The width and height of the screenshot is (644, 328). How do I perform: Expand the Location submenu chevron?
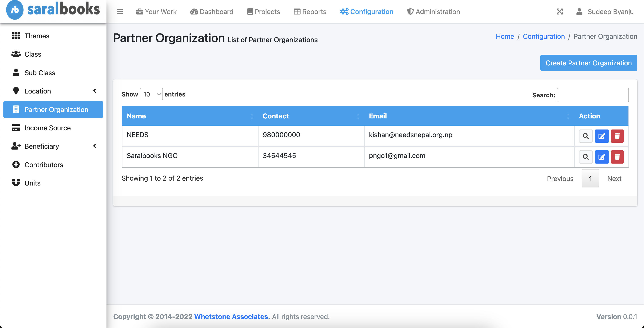(x=95, y=91)
